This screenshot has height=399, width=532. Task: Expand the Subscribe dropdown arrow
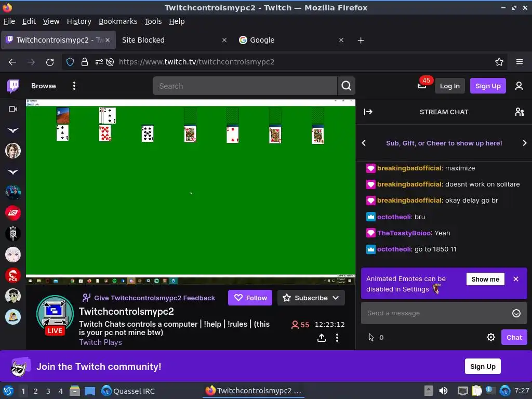[336, 298]
